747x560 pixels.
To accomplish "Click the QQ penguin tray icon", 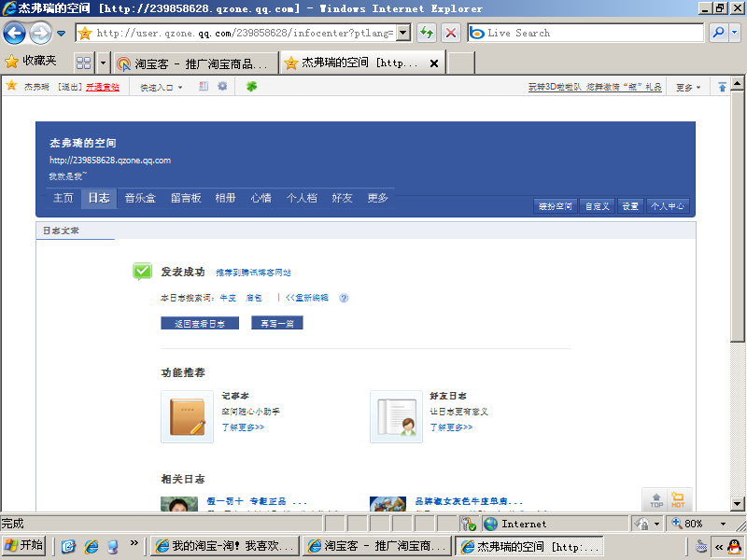I will (x=736, y=546).
